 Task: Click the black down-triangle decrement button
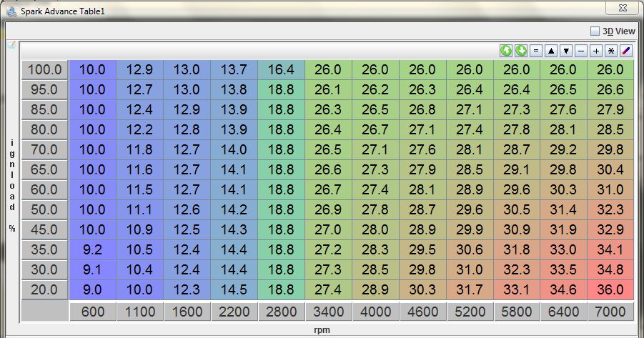(566, 51)
